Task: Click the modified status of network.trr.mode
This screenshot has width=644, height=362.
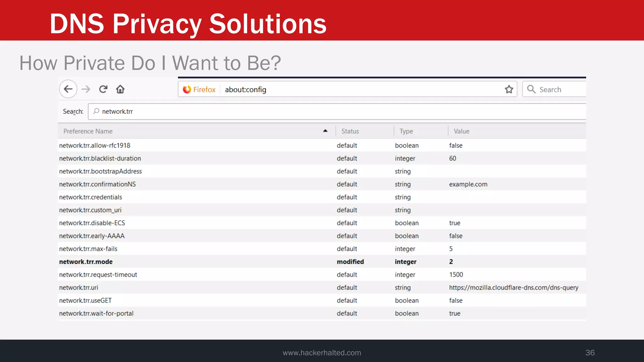Action: click(350, 261)
